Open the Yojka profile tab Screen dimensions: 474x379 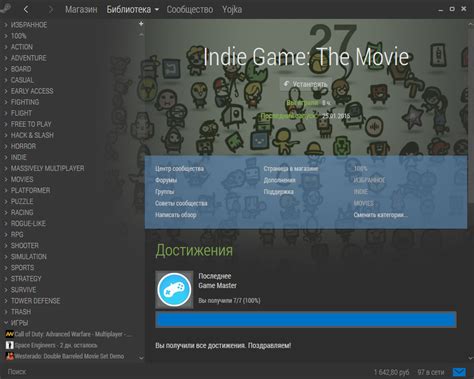coord(232,10)
